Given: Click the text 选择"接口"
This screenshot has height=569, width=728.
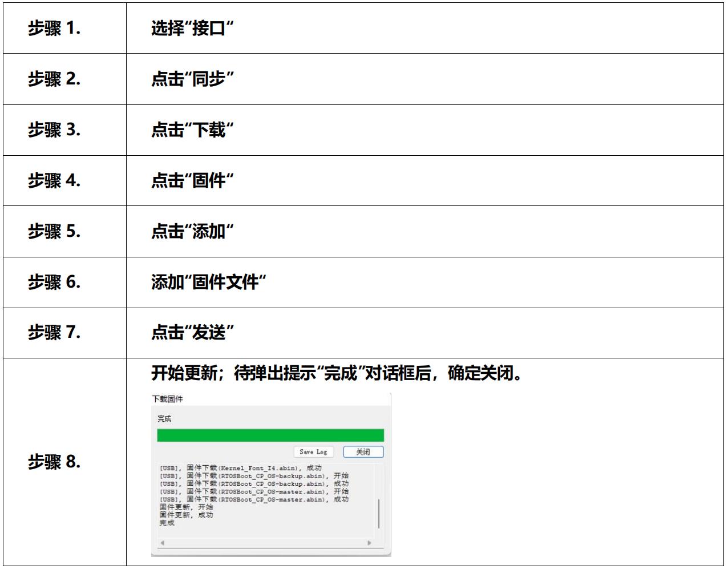Looking at the screenshot, I should pyautogui.click(x=192, y=28).
